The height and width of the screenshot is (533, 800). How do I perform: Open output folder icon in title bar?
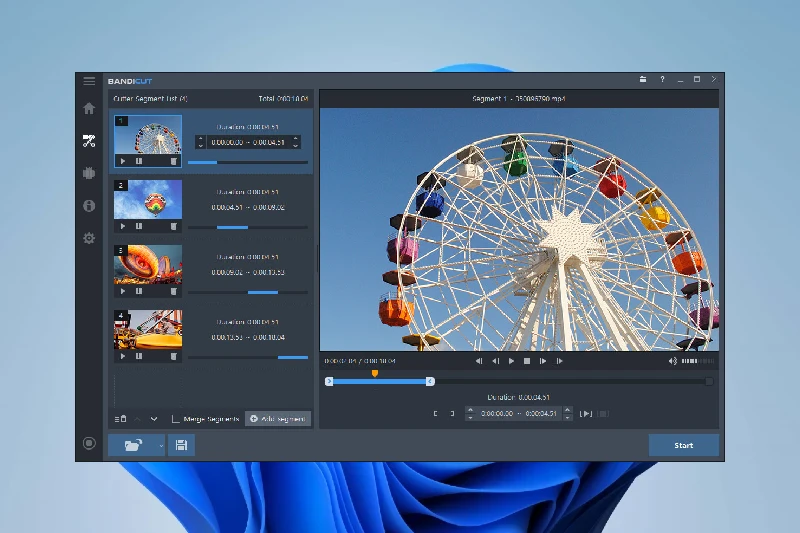pyautogui.click(x=643, y=80)
